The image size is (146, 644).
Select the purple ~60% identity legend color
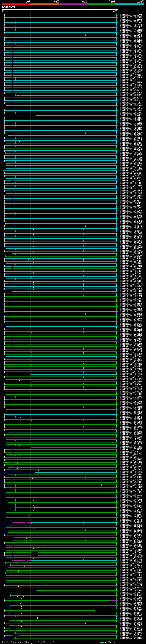(73, 4)
